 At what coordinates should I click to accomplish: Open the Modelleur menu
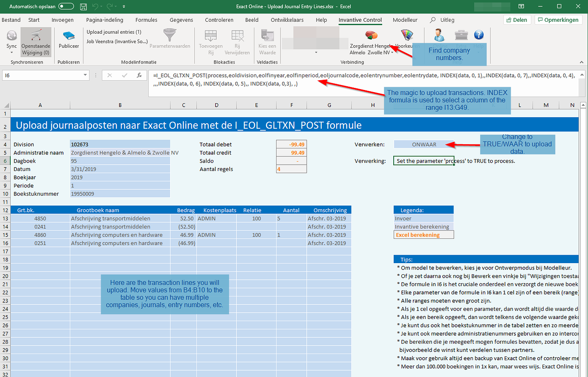[x=405, y=20]
